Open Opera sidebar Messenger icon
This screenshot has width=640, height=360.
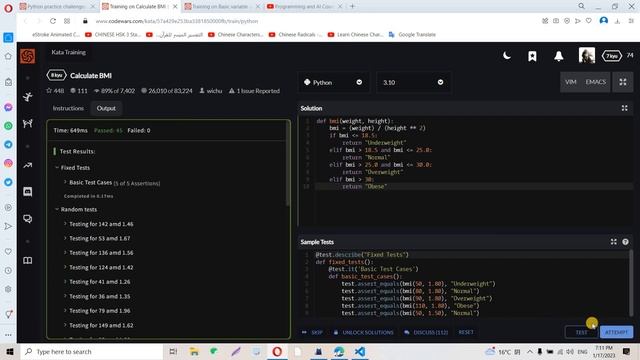(x=8, y=107)
